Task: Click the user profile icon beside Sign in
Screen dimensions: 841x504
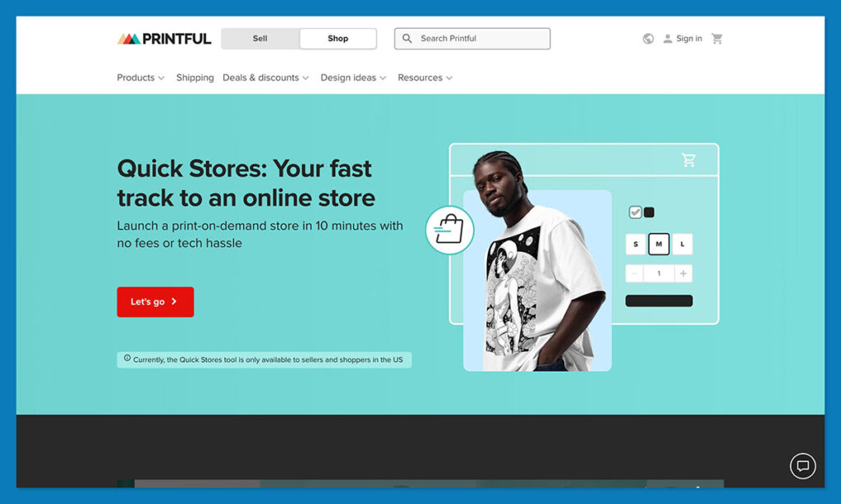Action: [668, 39]
